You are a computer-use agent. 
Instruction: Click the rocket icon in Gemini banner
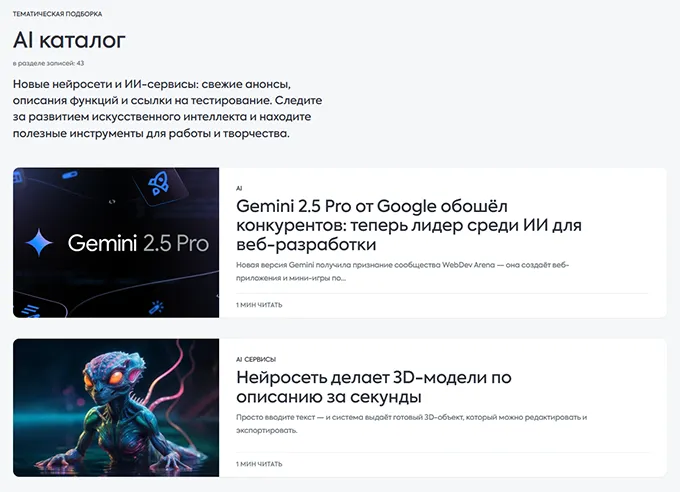click(158, 183)
